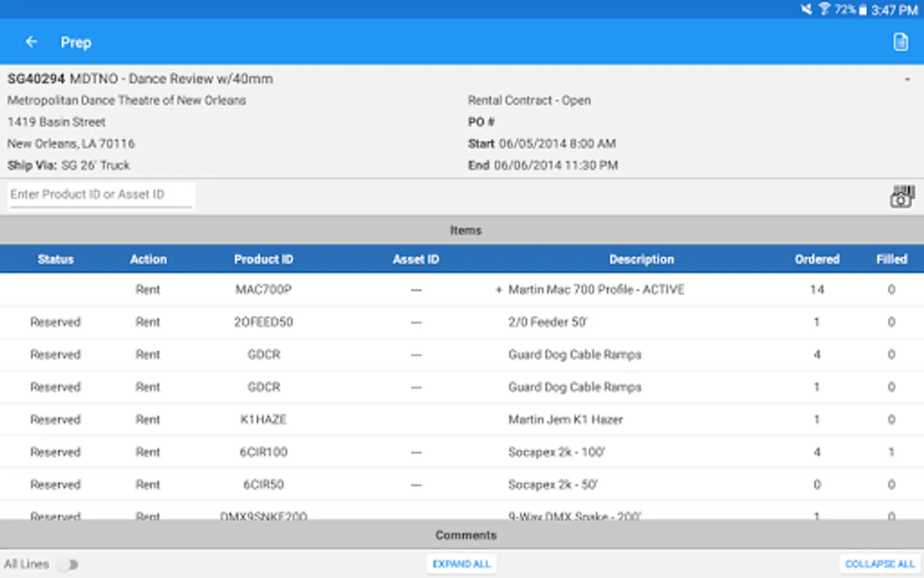The height and width of the screenshot is (578, 924).
Task: Open the document icon in the top bar
Action: 900,41
